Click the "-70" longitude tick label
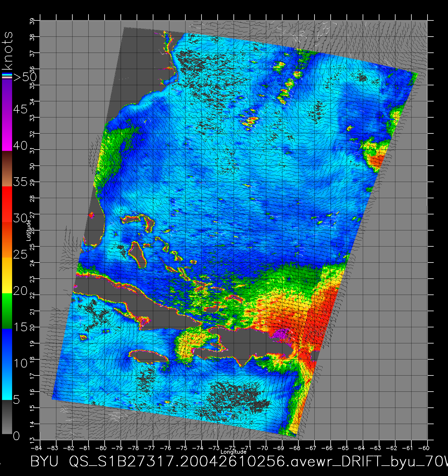 262,448
